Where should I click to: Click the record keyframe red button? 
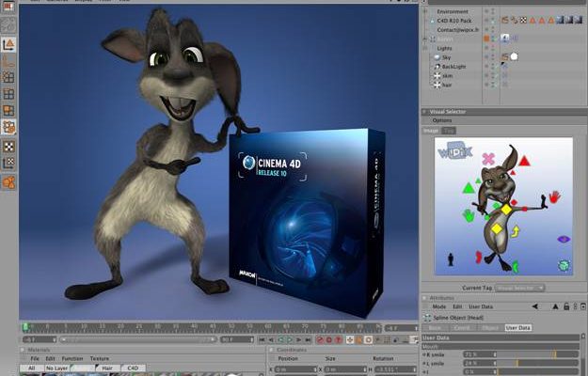pos(320,339)
